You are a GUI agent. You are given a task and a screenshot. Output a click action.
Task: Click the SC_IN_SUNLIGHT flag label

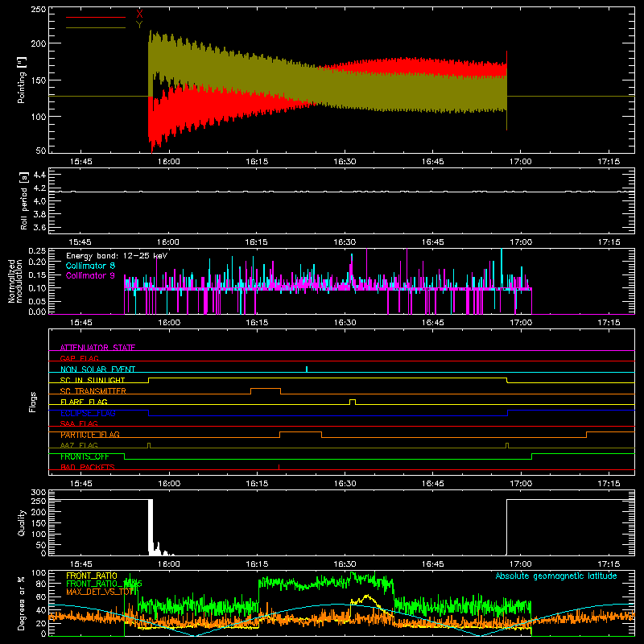[93, 380]
